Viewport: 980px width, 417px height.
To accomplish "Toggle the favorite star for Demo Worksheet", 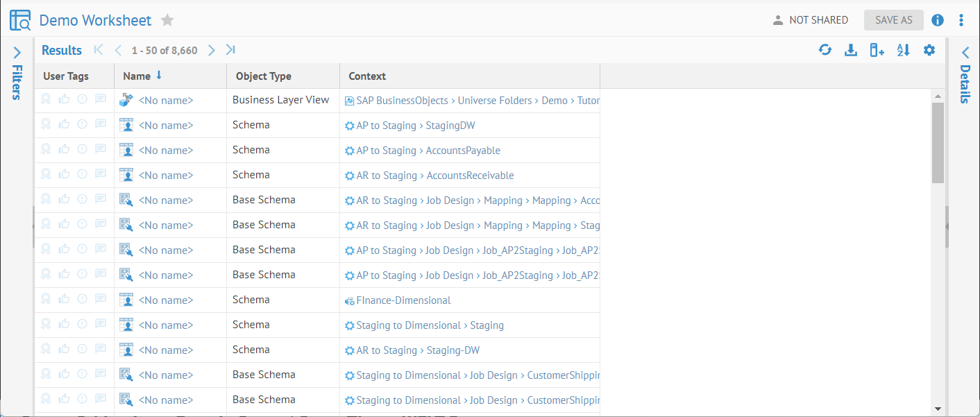I will click(x=167, y=20).
